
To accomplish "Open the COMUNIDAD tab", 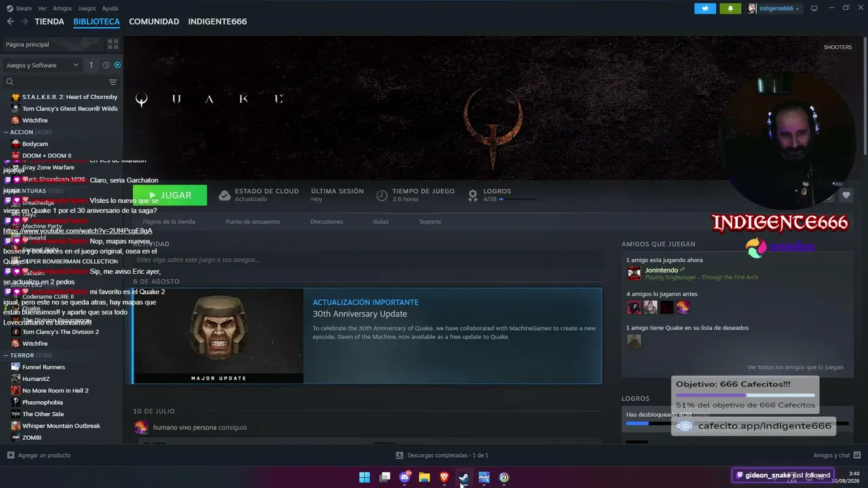I will [x=154, y=22].
